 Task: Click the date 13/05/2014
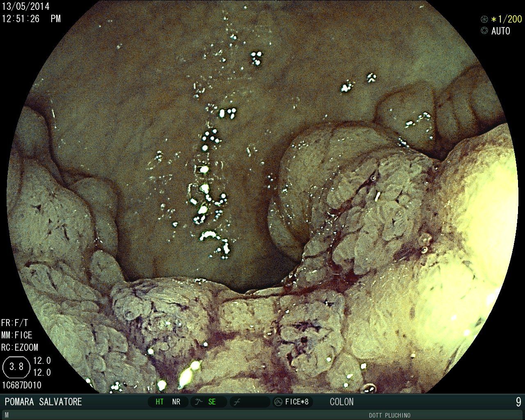click(25, 6)
